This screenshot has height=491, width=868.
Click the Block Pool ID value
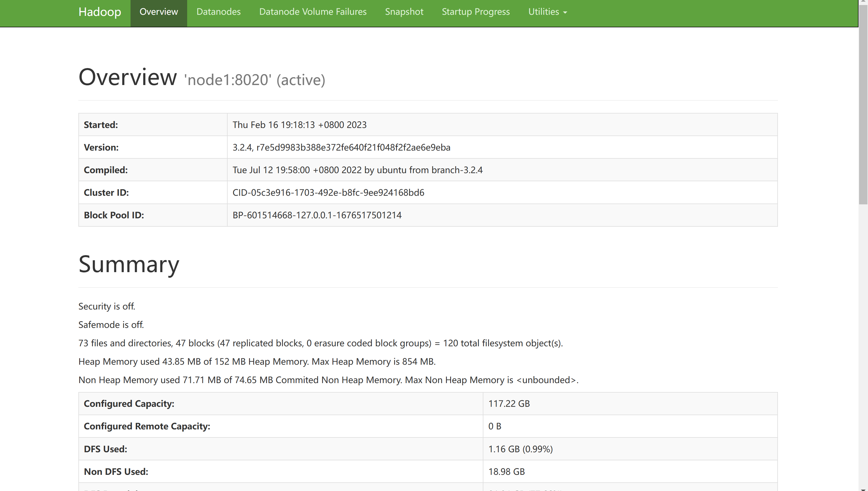pyautogui.click(x=317, y=215)
